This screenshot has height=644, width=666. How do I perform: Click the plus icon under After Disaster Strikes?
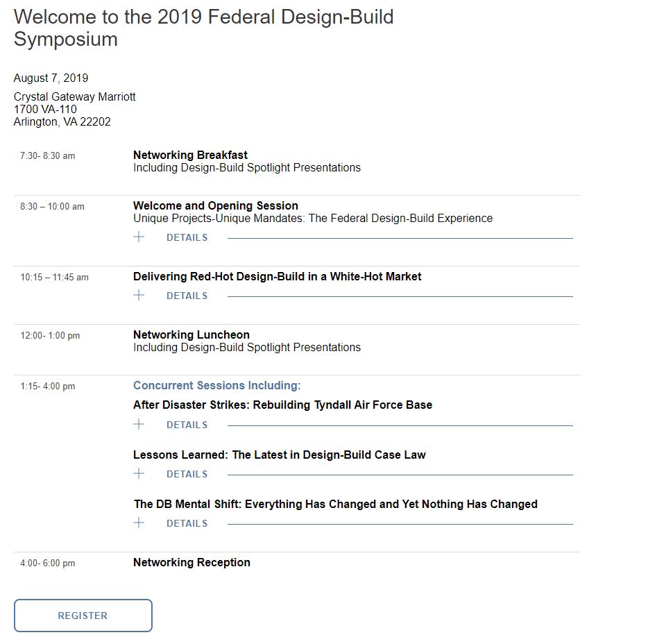pos(139,425)
